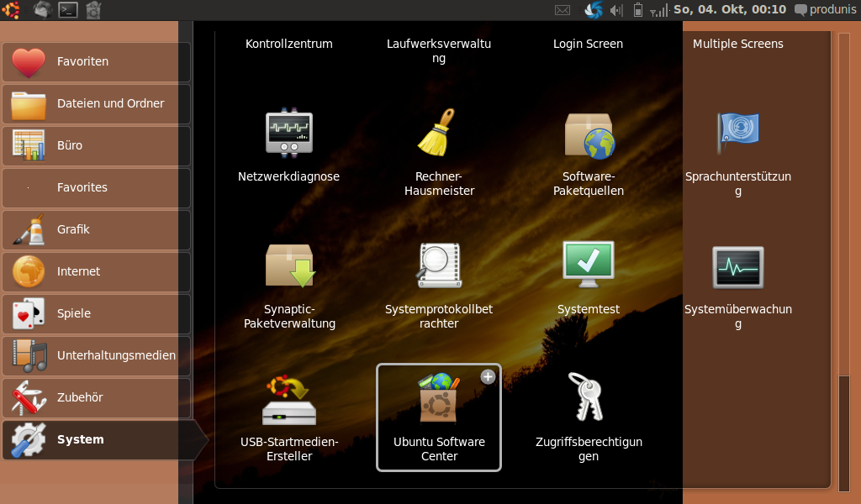
Task: Open the Internet category
Action: (x=96, y=272)
